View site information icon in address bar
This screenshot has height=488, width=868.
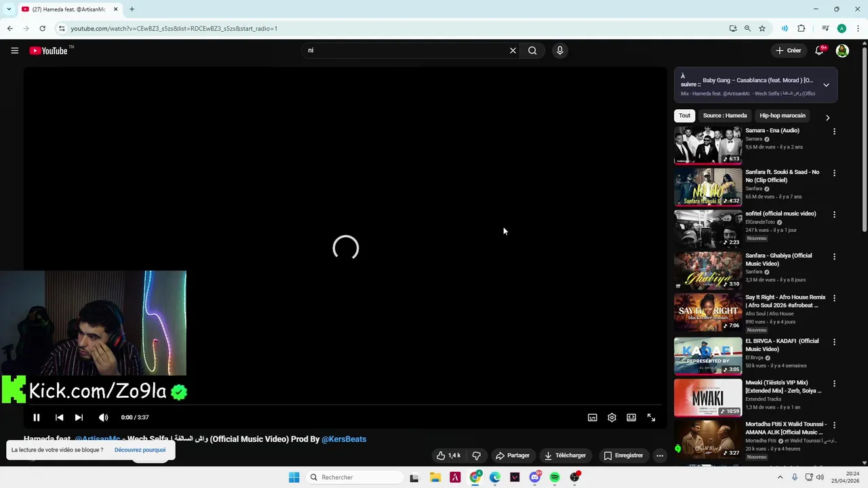click(x=62, y=28)
